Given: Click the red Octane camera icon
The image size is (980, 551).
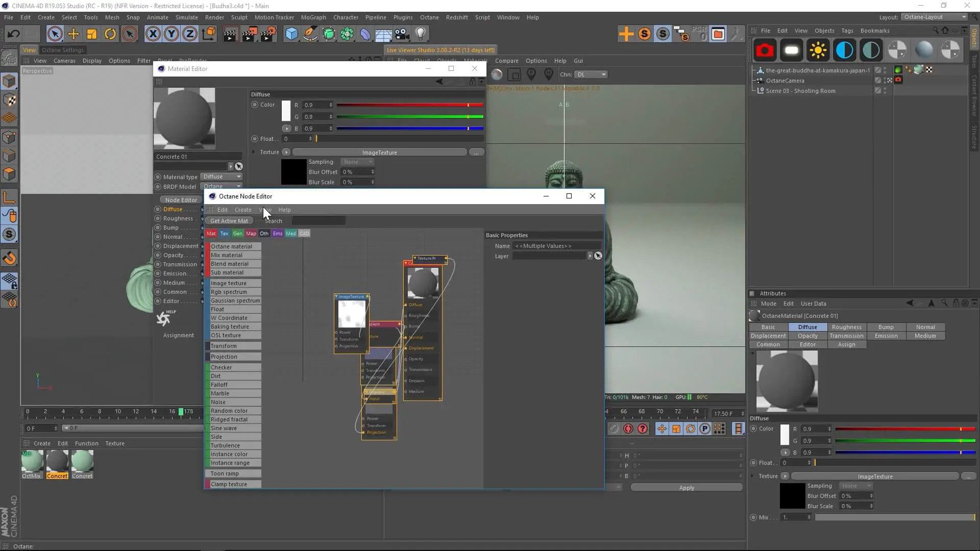Looking at the screenshot, I should (765, 50).
